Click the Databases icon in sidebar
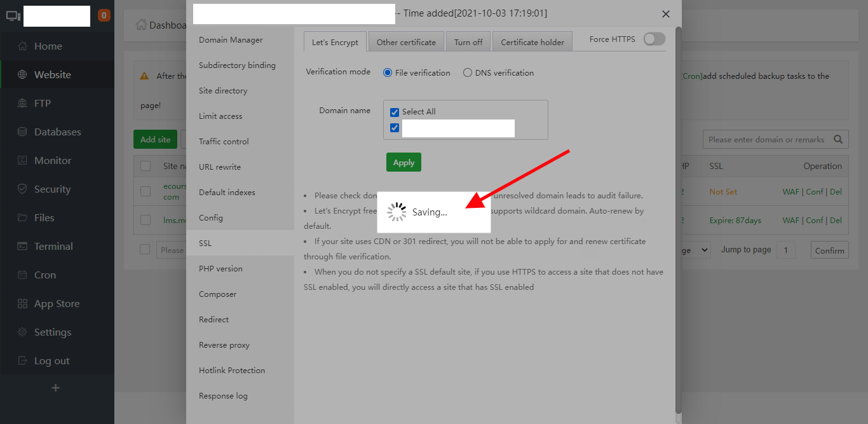868x424 pixels. (x=22, y=132)
